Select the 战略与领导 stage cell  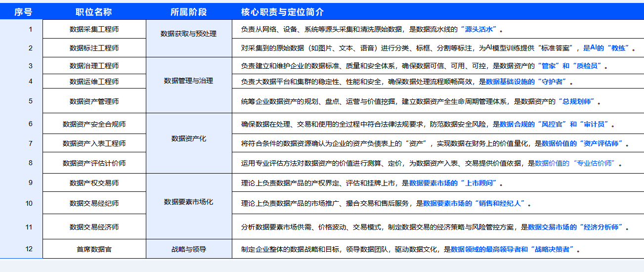pyautogui.click(x=188, y=249)
